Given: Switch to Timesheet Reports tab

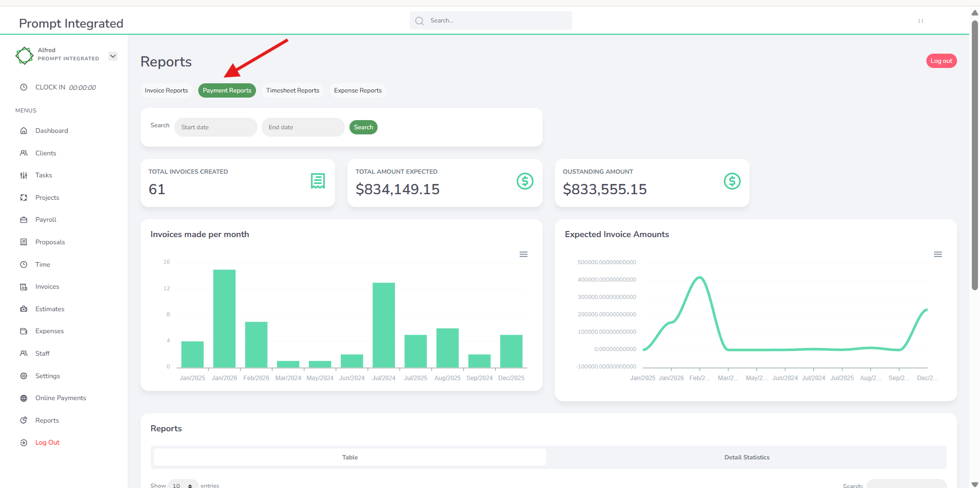Looking at the screenshot, I should coord(293,90).
